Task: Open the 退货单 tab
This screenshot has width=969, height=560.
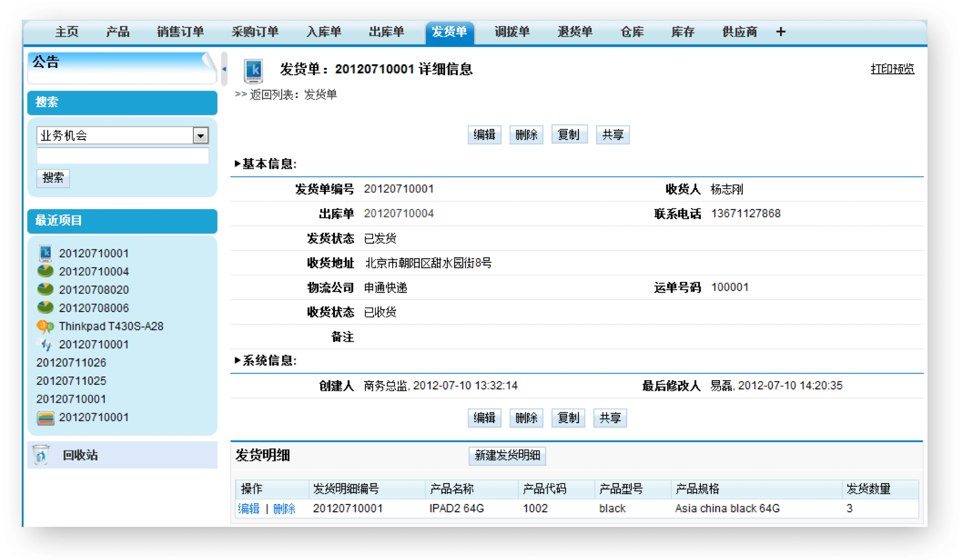Action: (x=575, y=32)
